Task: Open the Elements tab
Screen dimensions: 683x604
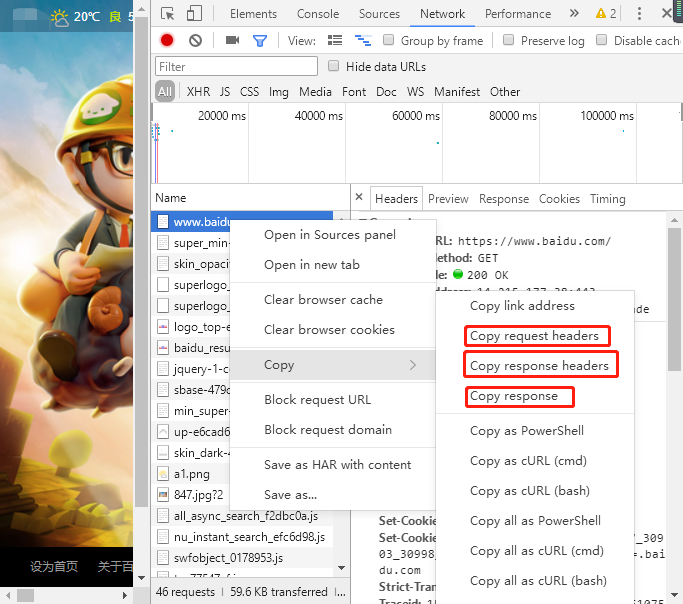Action: pyautogui.click(x=253, y=14)
